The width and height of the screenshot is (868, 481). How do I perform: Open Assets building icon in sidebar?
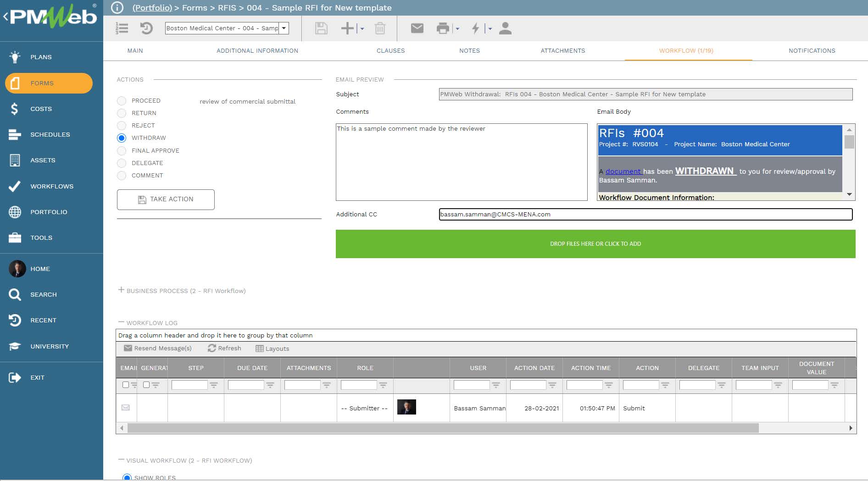click(x=15, y=160)
